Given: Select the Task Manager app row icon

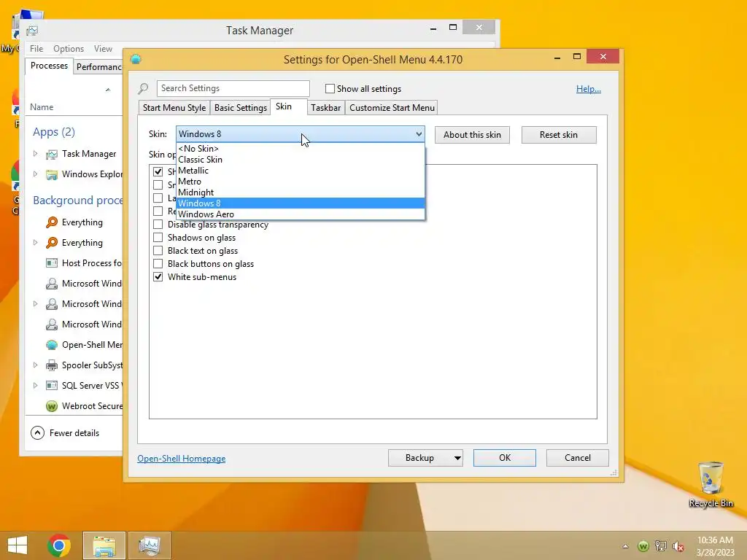Looking at the screenshot, I should pyautogui.click(x=52, y=154).
